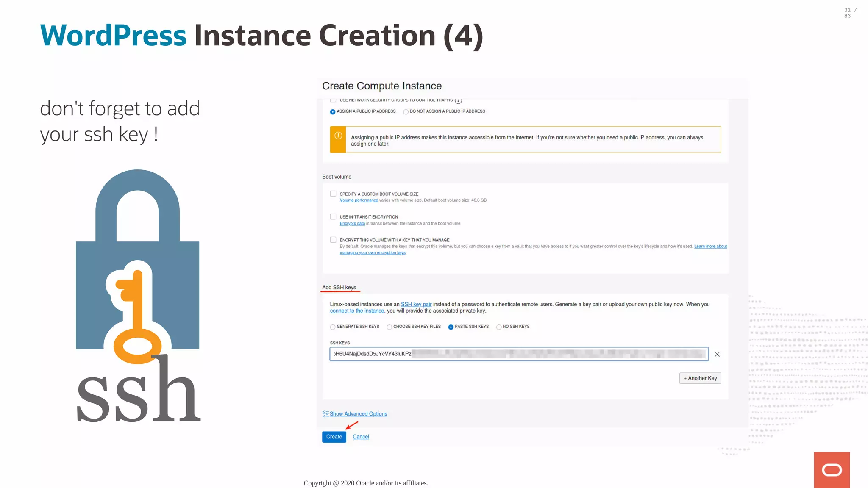This screenshot has width=868, height=488.
Task: Remove the pasted SSH key with X
Action: [717, 354]
